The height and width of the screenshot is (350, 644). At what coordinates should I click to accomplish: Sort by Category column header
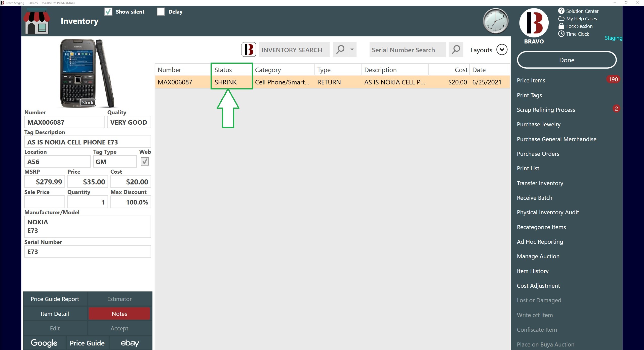pos(284,70)
